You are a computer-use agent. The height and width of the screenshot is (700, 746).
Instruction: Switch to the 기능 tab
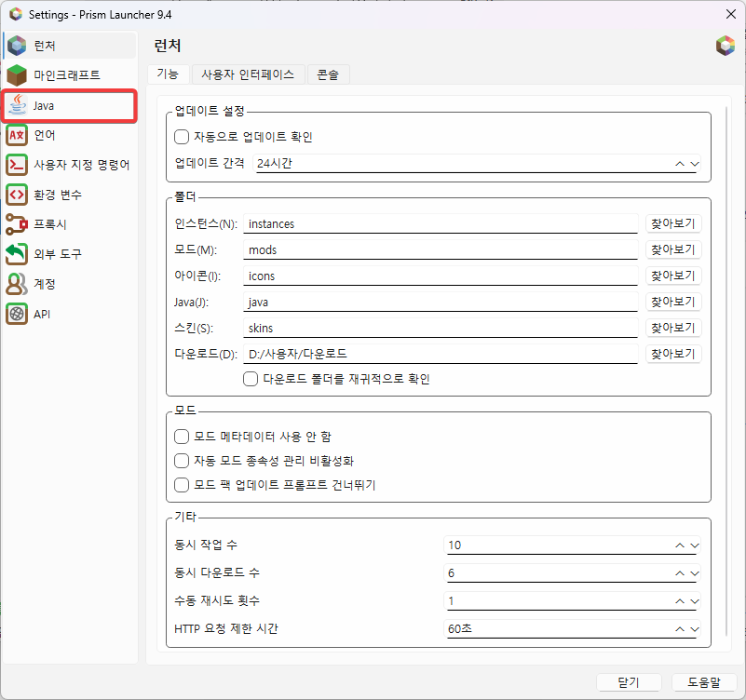(x=168, y=74)
